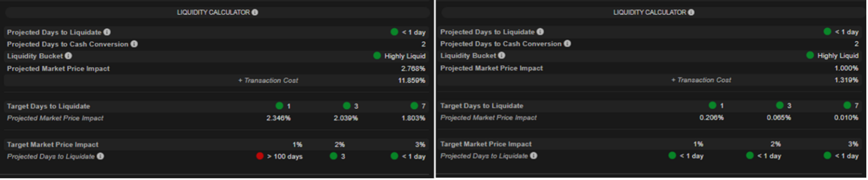Viewport: 868px width, 180px height.
Task: Click red indicator next to > 100 days
Action: [260, 156]
